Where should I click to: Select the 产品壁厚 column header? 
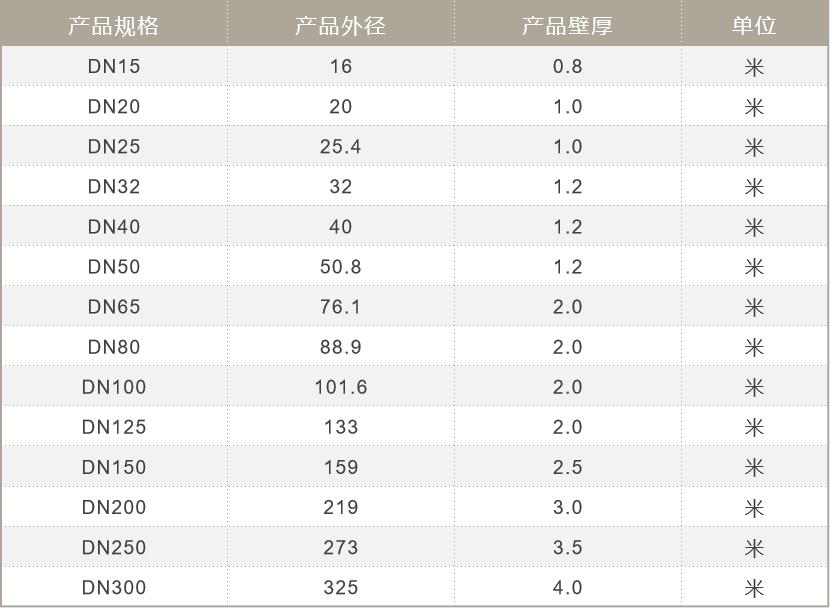(x=567, y=26)
